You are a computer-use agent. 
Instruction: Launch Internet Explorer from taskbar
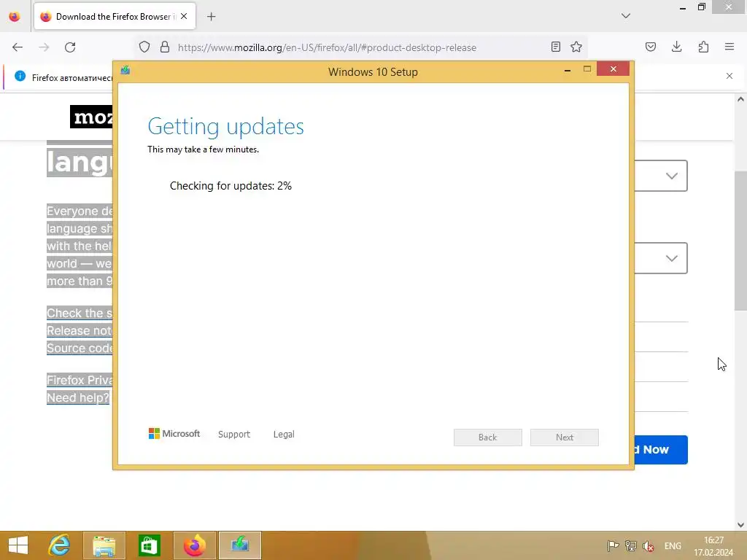tap(60, 545)
